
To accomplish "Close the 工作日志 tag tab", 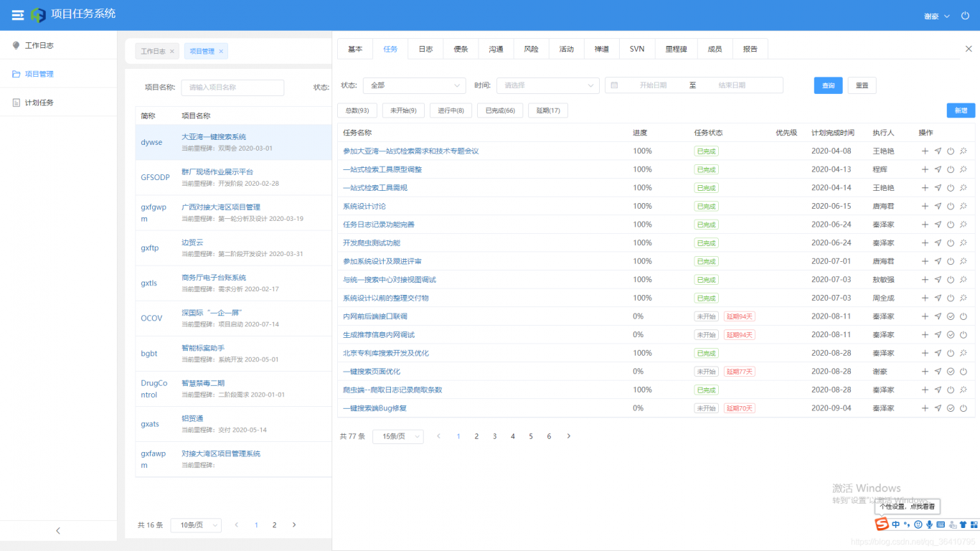I will click(x=172, y=52).
